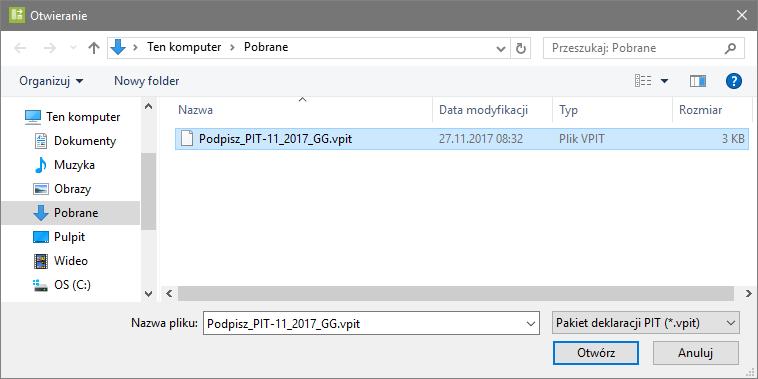Click the green Otwieranie title bar icon
The height and width of the screenshot is (379, 758).
[x=16, y=15]
